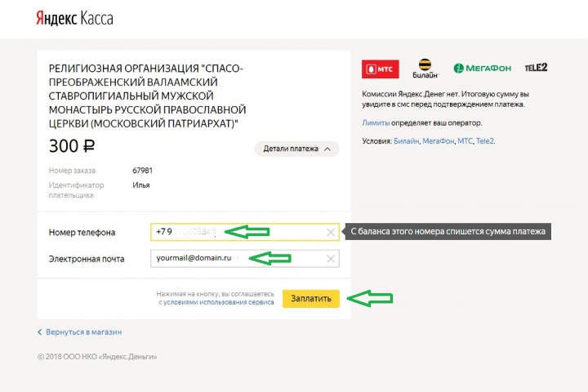Open the Билайн conditions link

coord(406,141)
